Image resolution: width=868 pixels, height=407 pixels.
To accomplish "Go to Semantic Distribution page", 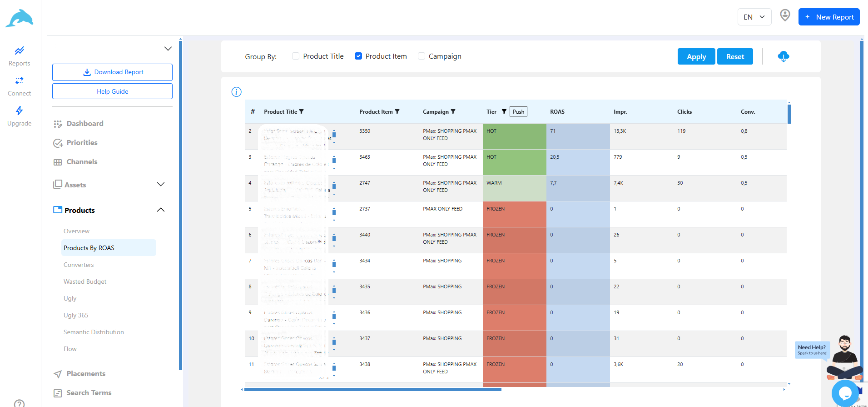I will [94, 332].
